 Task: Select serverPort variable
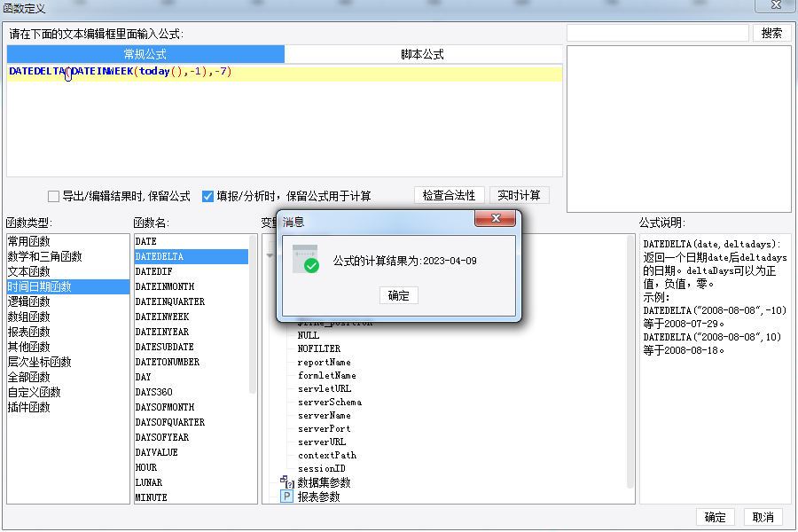[325, 428]
